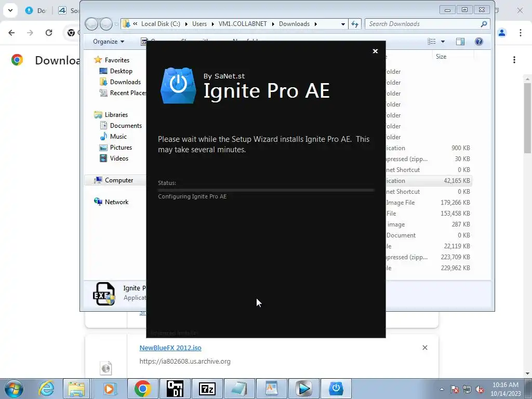
Task: Select the file row sized 42,165 KB
Action: pyautogui.click(x=429, y=180)
